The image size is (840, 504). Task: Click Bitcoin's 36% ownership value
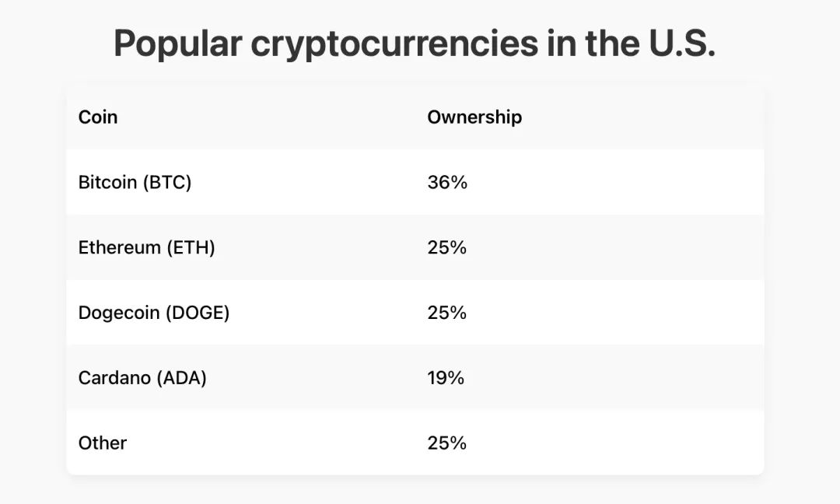(447, 183)
